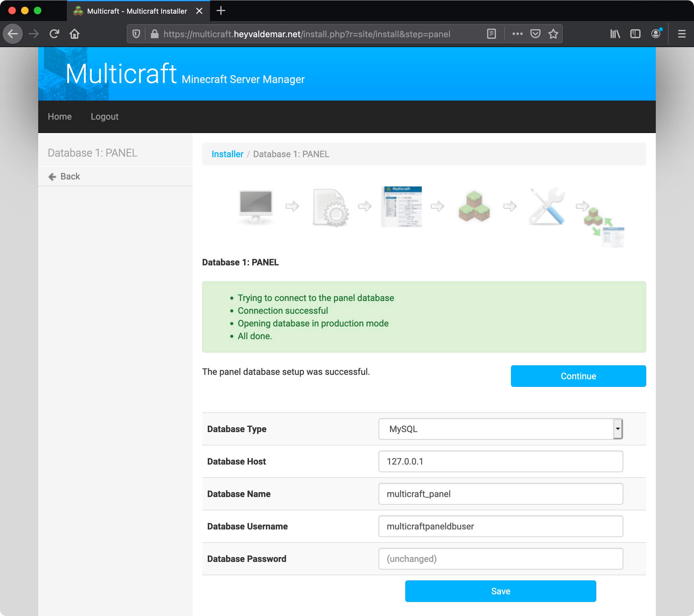The image size is (694, 616).
Task: Click the Database Name input field
Action: pos(500,493)
